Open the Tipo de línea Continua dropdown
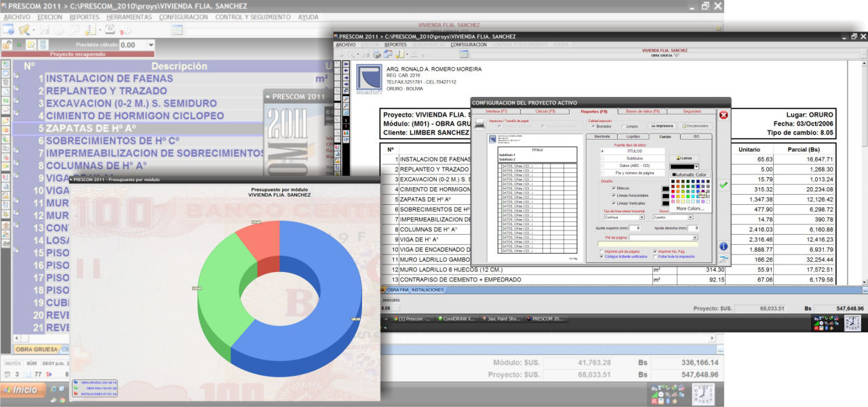This screenshot has width=868, height=407. [x=642, y=217]
